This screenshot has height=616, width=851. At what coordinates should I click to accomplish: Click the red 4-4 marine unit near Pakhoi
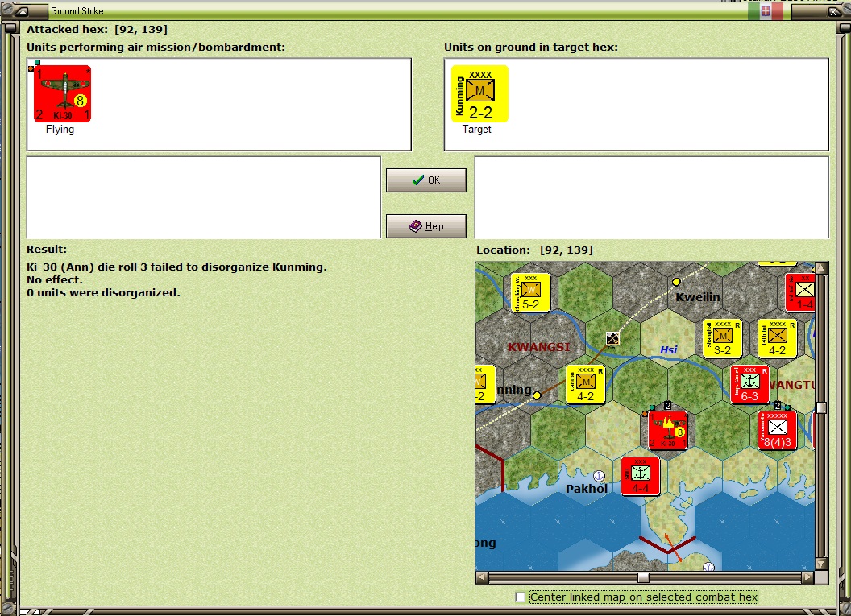tap(641, 477)
